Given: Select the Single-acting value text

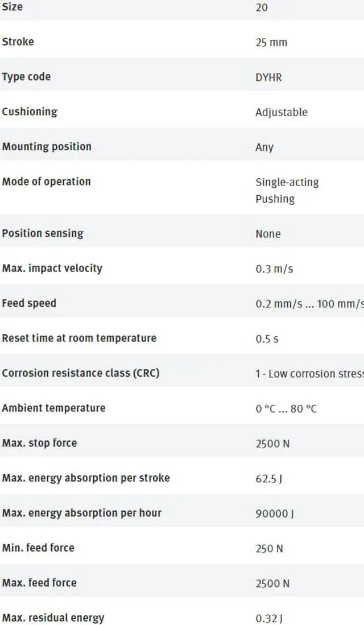Looking at the screenshot, I should pos(287,183).
